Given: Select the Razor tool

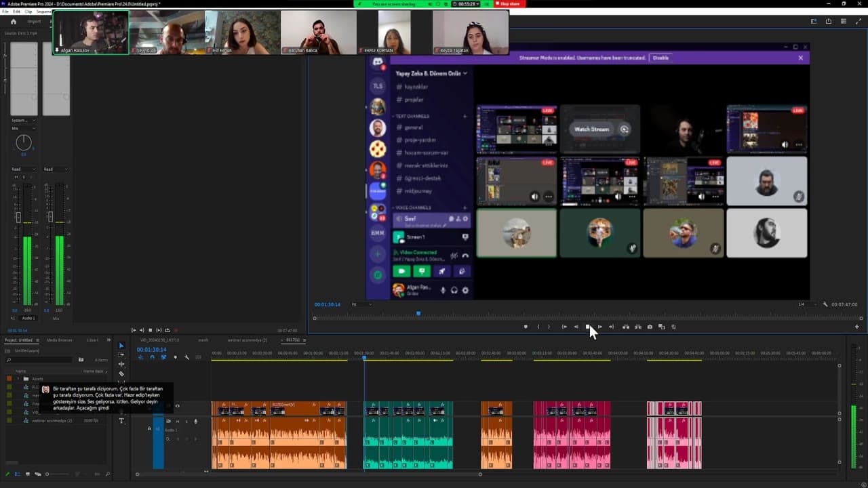Looking at the screenshot, I should tap(121, 373).
